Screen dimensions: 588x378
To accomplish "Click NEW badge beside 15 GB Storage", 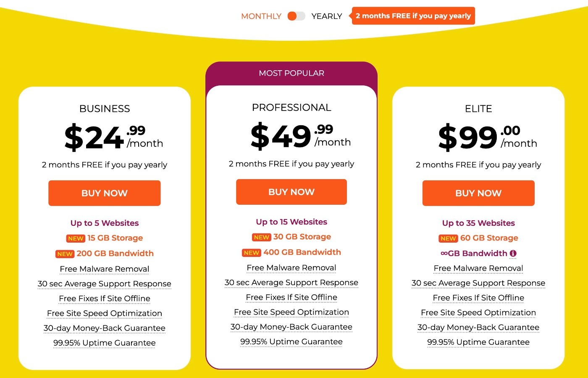I will click(x=76, y=238).
